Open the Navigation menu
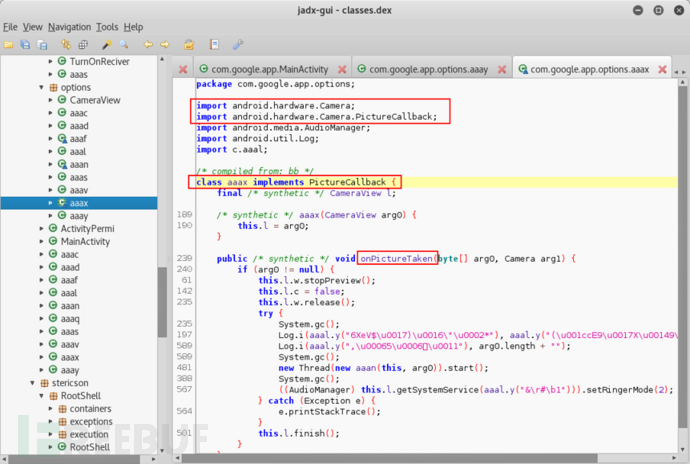This screenshot has width=690, height=464. pyautogui.click(x=69, y=26)
